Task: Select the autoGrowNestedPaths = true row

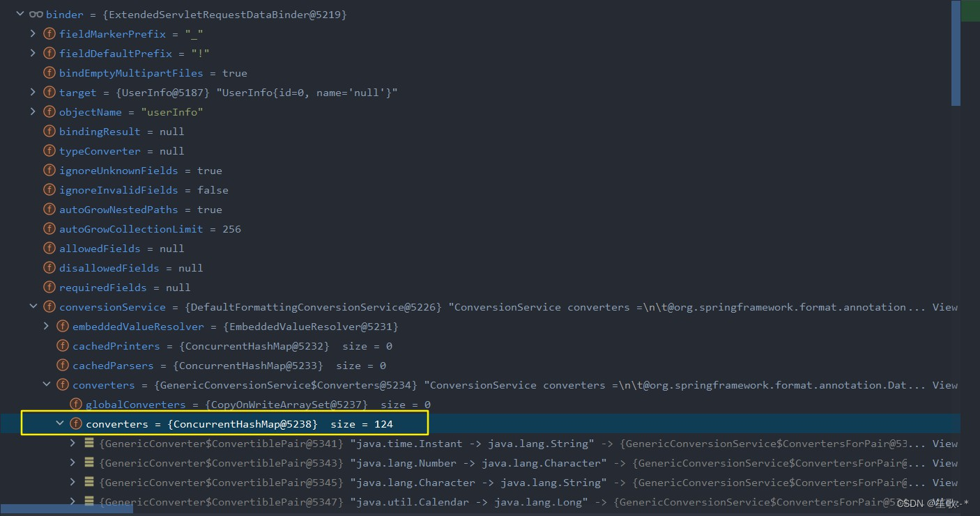Action: tap(480, 209)
